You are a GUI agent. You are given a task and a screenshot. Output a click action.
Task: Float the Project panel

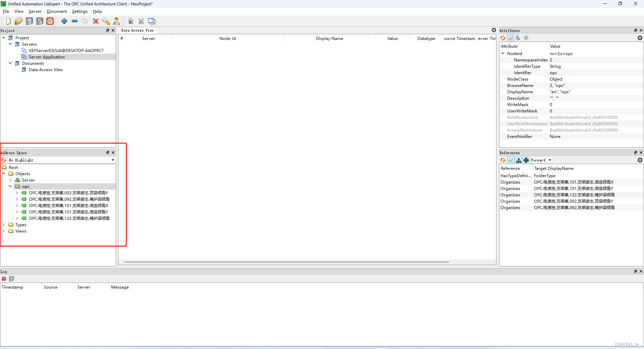coord(108,30)
